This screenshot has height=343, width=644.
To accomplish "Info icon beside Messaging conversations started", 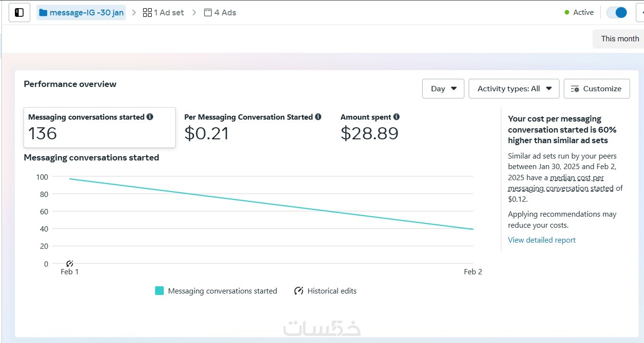I will tap(150, 117).
